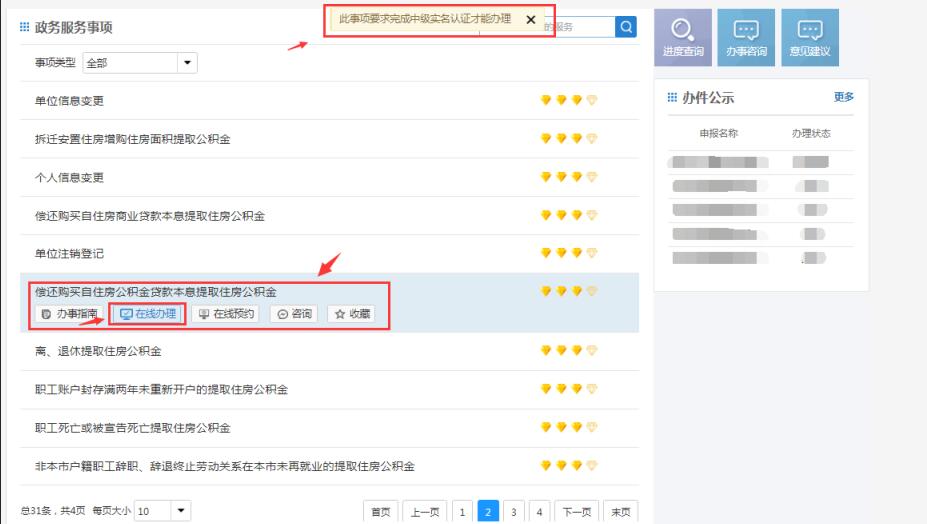Open 办事指南 service guide button
This screenshot has height=524, width=927.
coord(70,314)
